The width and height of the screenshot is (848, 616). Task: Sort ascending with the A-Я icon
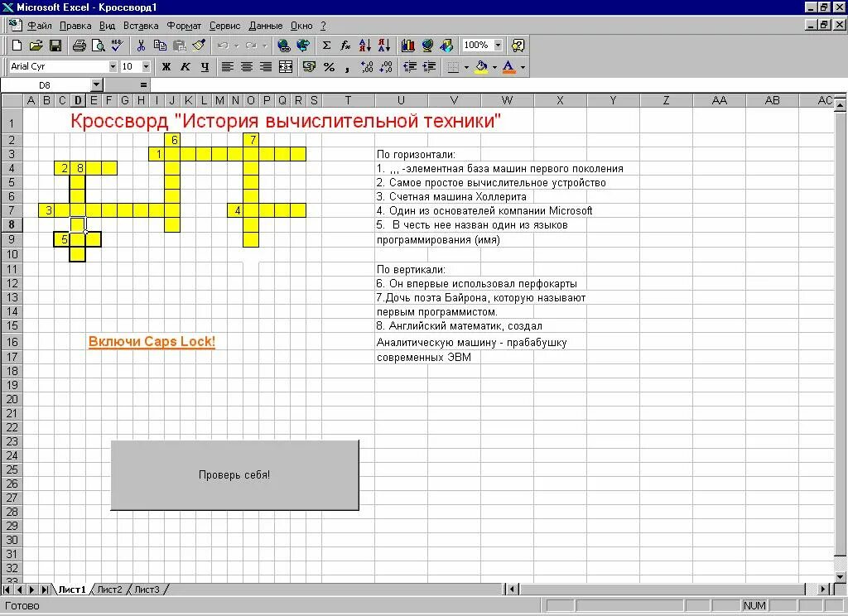coord(365,46)
